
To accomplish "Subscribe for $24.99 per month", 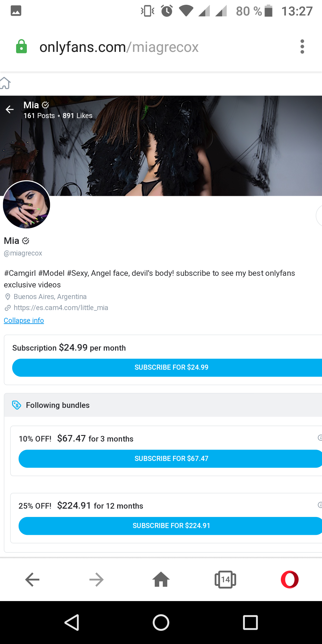I will (171, 368).
